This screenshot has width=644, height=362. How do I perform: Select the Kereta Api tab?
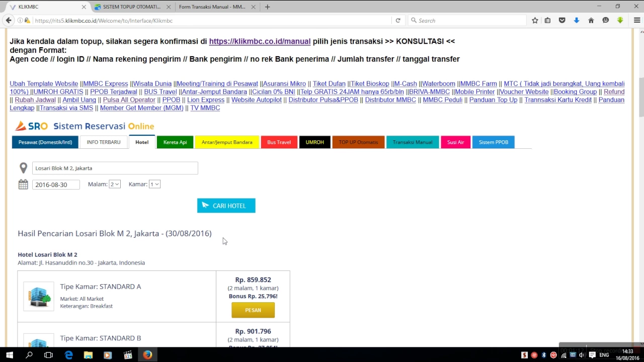click(175, 142)
